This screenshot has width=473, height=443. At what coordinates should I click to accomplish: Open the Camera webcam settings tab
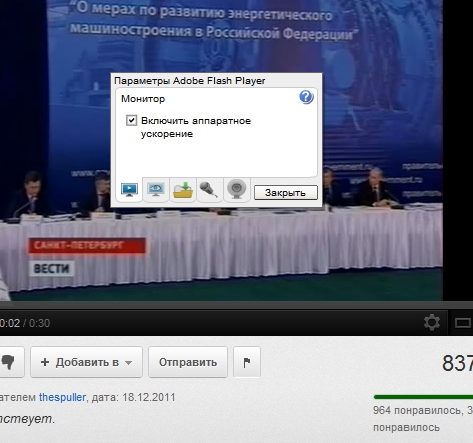[237, 190]
